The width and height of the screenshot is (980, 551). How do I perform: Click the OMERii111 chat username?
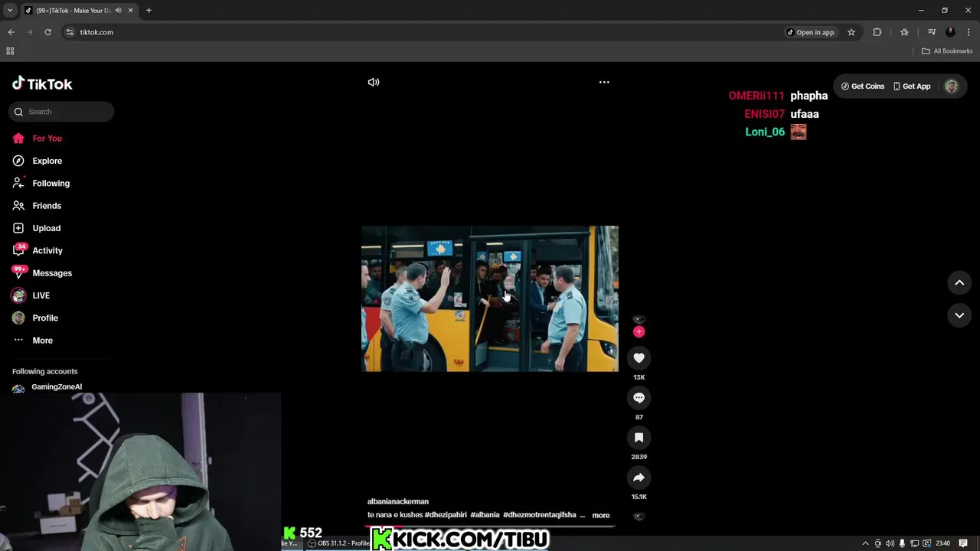click(756, 96)
